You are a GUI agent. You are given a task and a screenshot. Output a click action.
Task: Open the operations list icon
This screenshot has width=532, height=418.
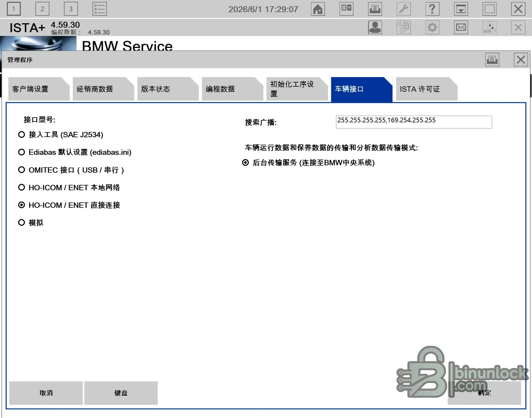(x=100, y=9)
